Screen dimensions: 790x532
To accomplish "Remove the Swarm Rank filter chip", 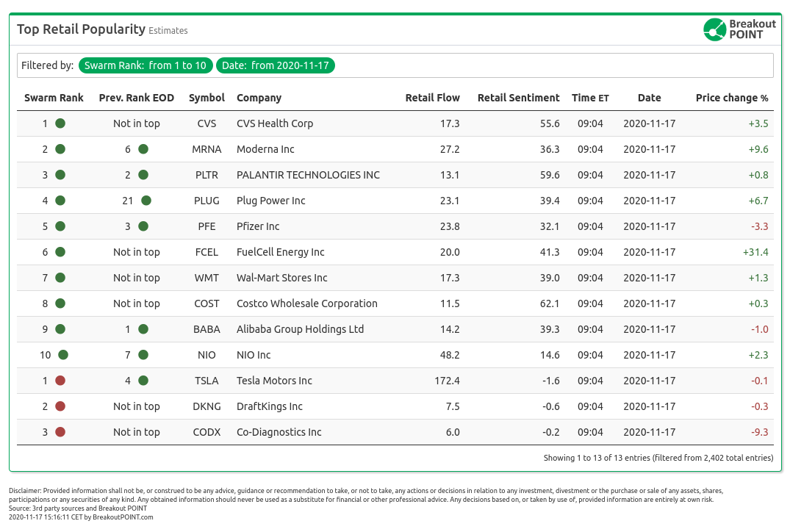I will coord(146,65).
